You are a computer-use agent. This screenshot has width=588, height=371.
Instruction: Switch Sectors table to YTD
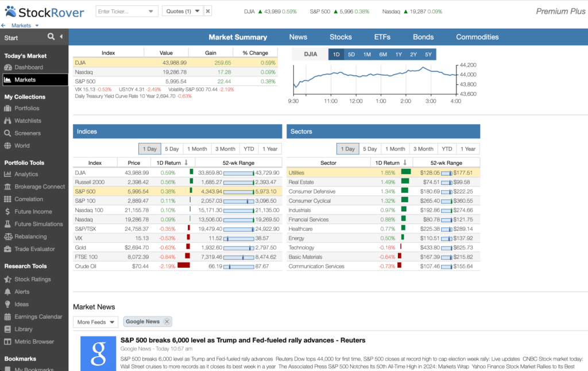click(447, 149)
